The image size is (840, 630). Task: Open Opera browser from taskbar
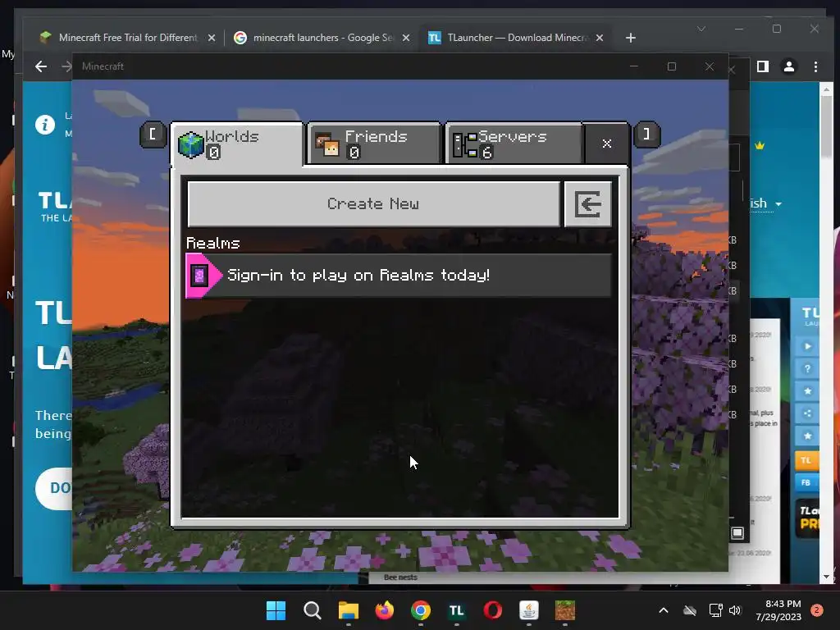coord(493,610)
